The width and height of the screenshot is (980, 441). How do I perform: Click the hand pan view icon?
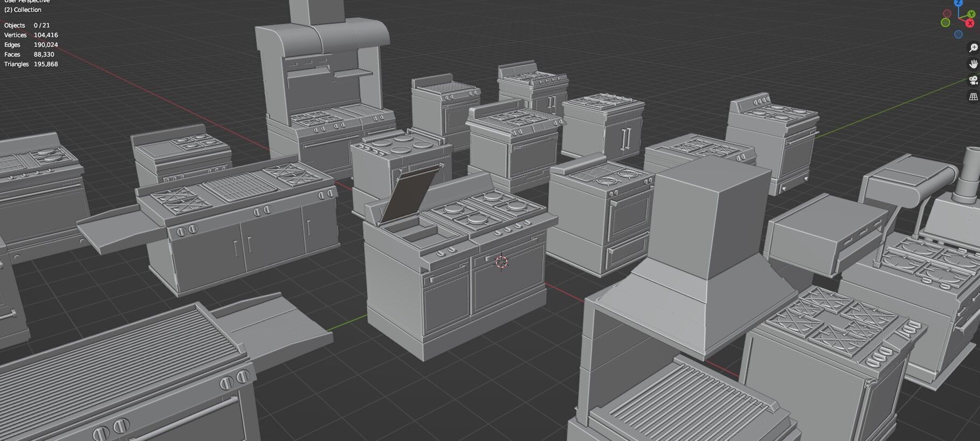tap(973, 64)
